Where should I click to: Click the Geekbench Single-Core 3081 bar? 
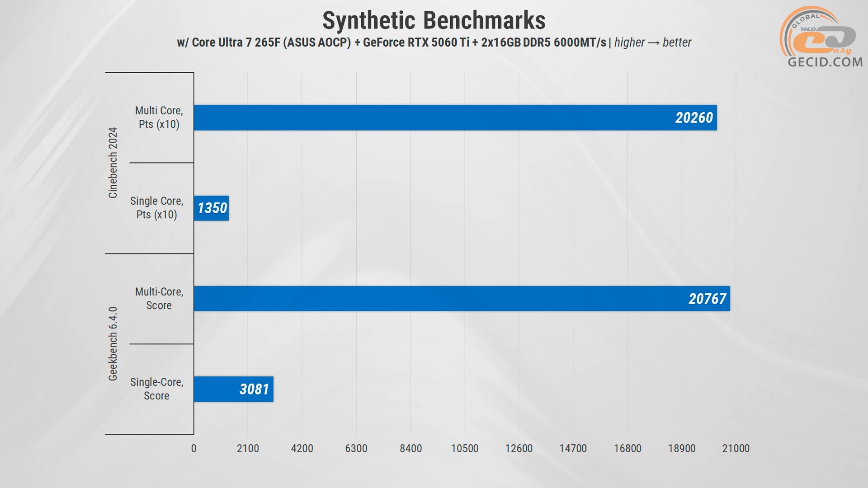pyautogui.click(x=233, y=389)
